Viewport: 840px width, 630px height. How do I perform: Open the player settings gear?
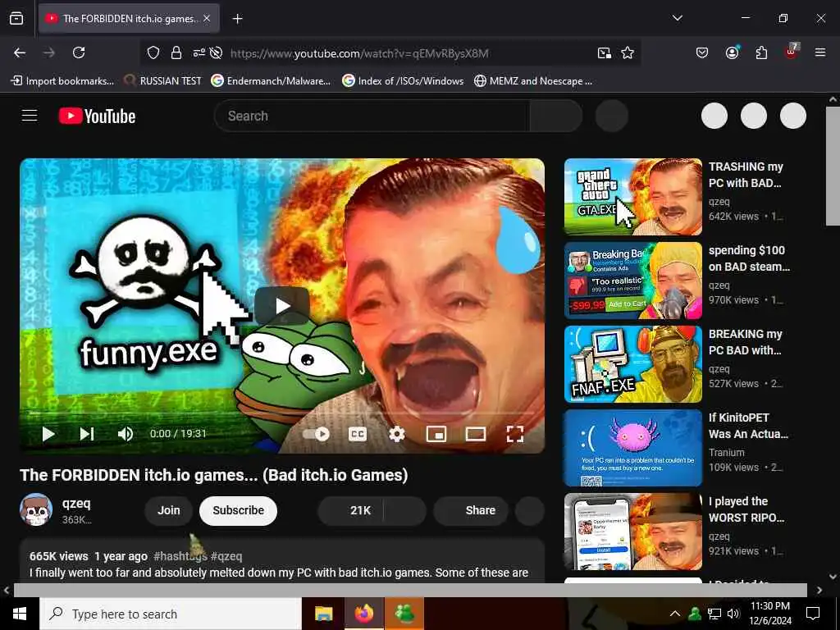[396, 434]
